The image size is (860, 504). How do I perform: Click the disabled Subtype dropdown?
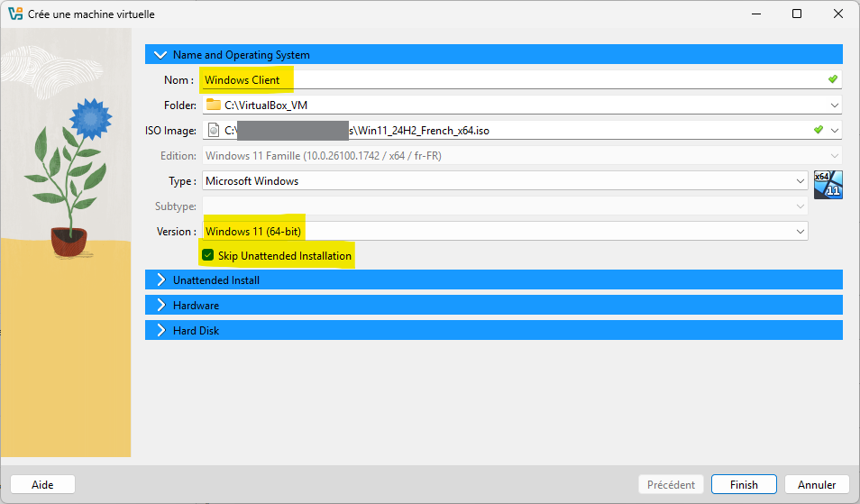click(505, 206)
